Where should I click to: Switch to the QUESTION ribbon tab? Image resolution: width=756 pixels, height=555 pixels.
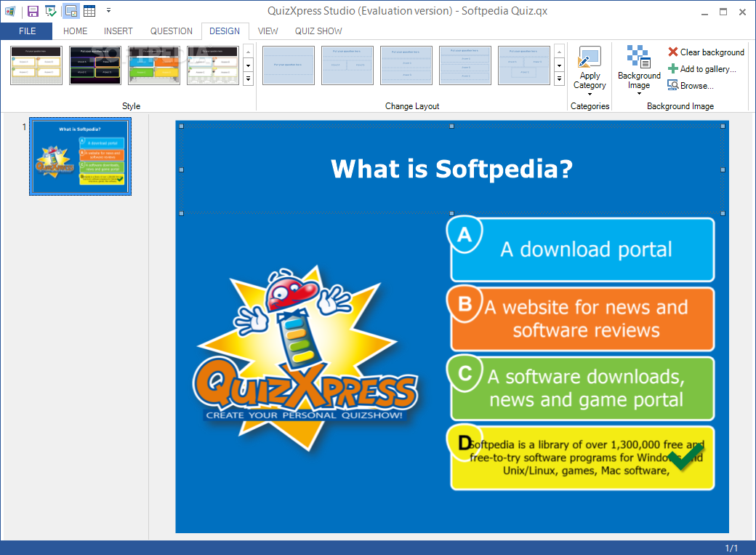[x=171, y=31]
